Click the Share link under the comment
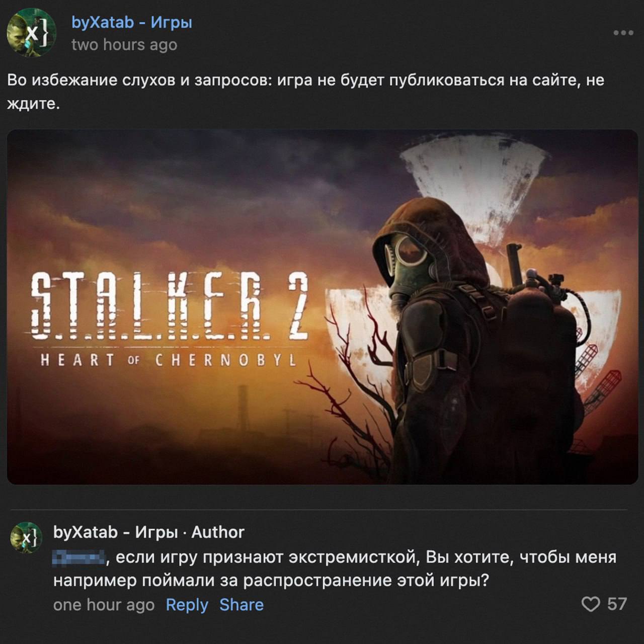644x644 pixels. [242, 604]
